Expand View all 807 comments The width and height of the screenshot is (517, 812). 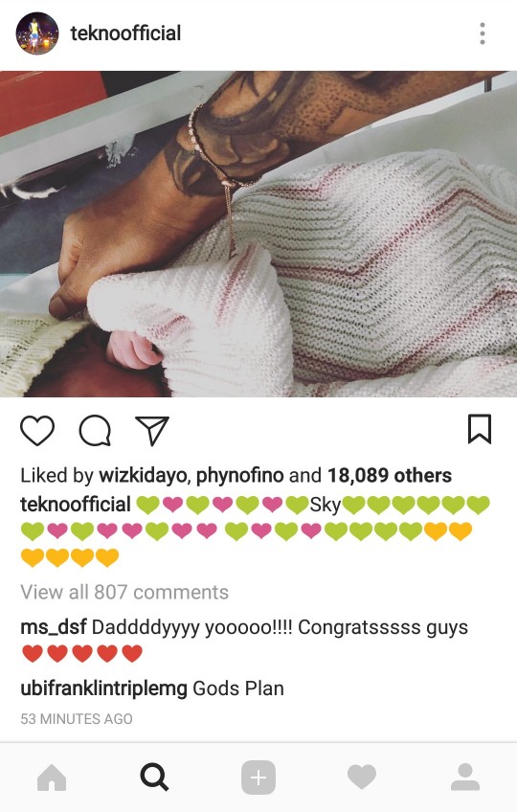(124, 592)
